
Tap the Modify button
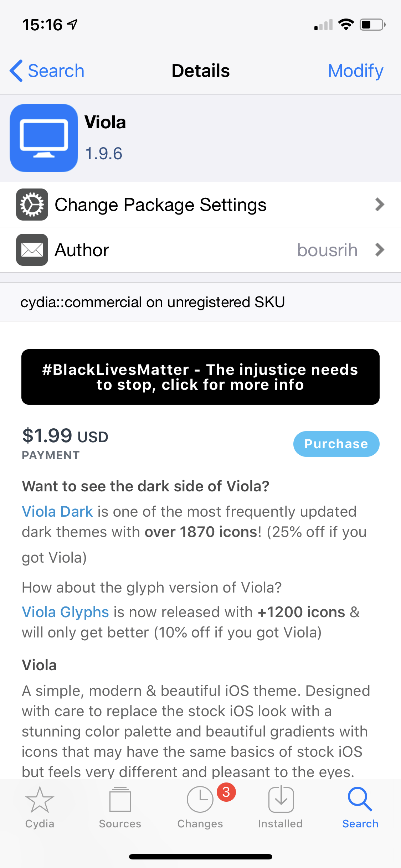355,71
